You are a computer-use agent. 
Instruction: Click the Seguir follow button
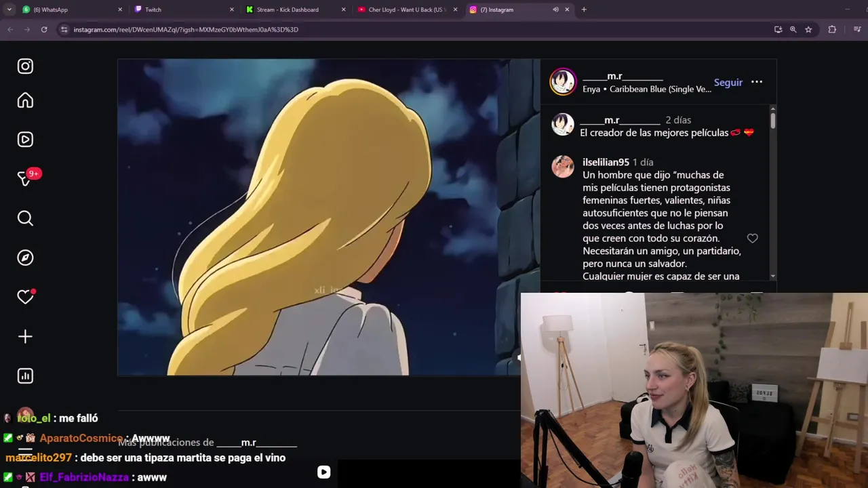[728, 82]
